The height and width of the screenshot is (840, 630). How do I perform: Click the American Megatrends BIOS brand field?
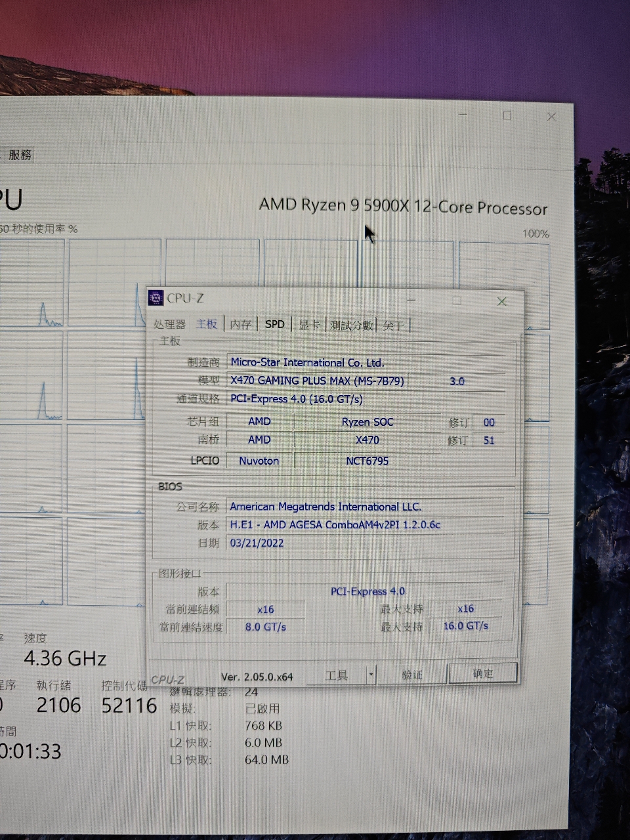coord(367,507)
